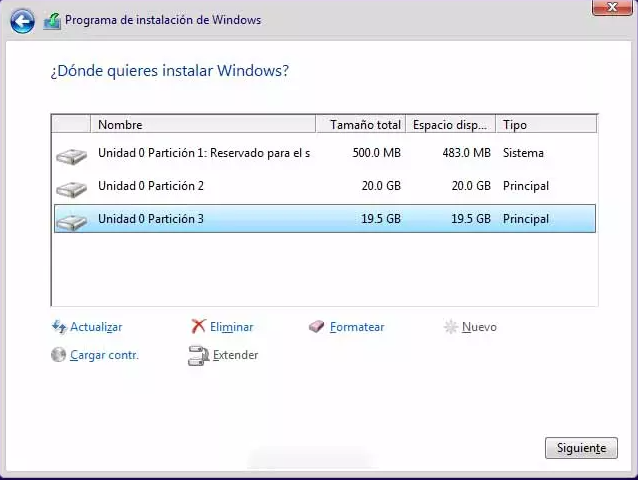Screen dimensions: 638x480
Task: Sort by the Tamaño total column header
Action: pyautogui.click(x=361, y=124)
